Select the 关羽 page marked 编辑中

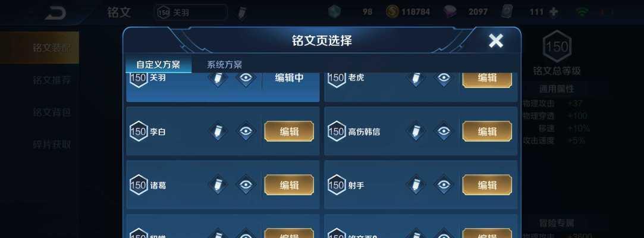coord(222,87)
